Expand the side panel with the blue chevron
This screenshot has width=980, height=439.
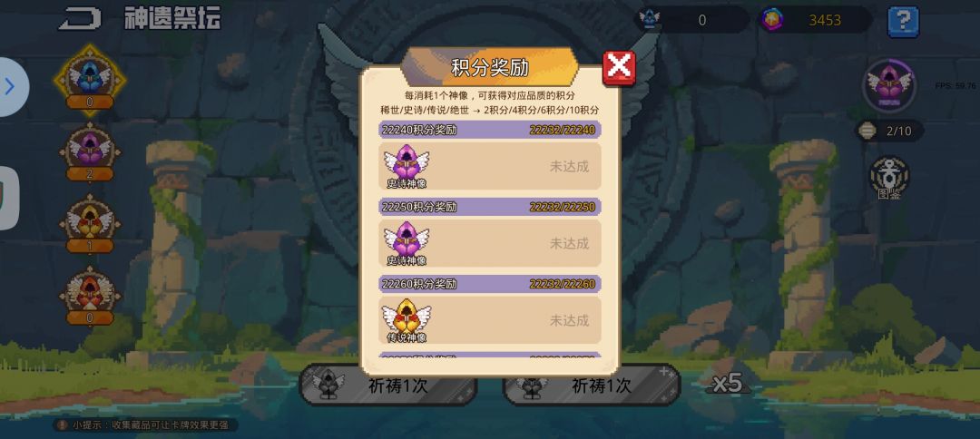coord(11,87)
